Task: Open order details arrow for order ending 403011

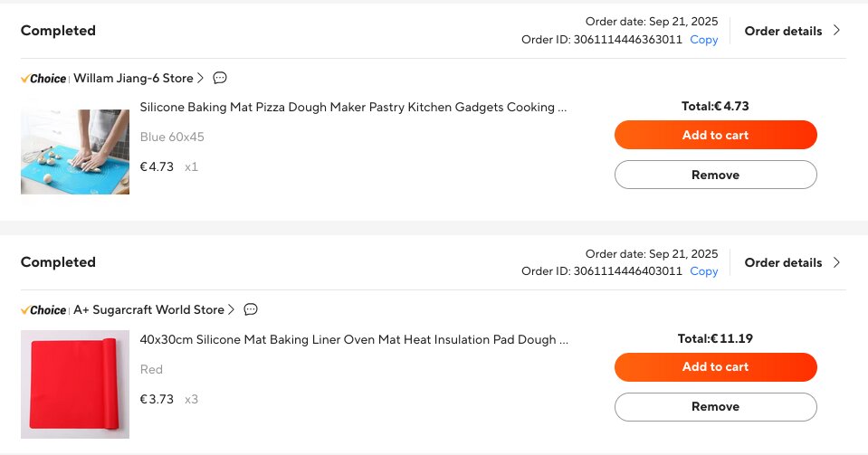Action: 836,262
